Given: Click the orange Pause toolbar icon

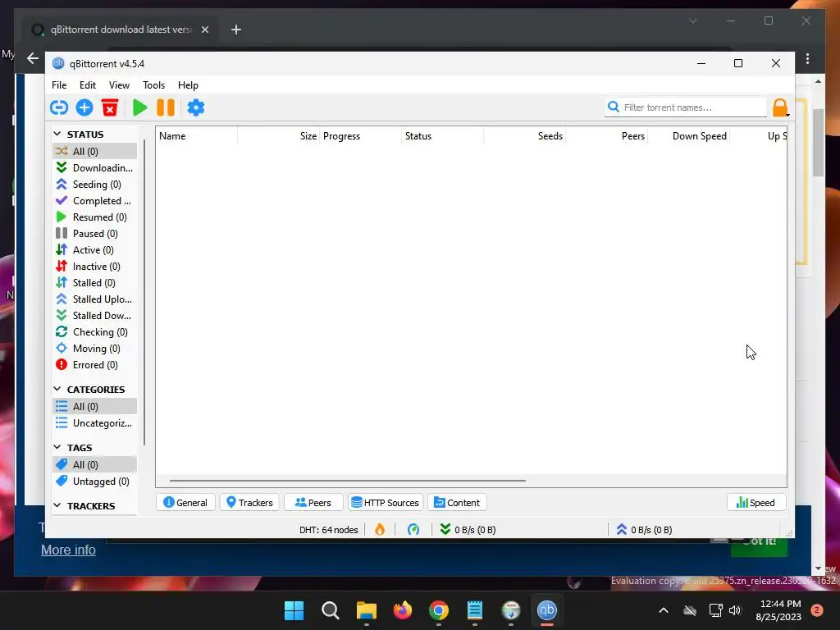Looking at the screenshot, I should (x=166, y=107).
